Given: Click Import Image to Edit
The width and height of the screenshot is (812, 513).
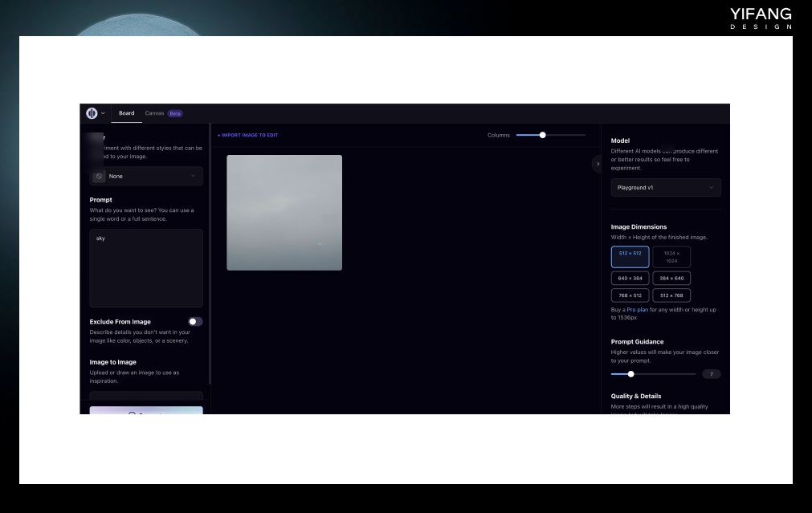Looking at the screenshot, I should pyautogui.click(x=248, y=135).
